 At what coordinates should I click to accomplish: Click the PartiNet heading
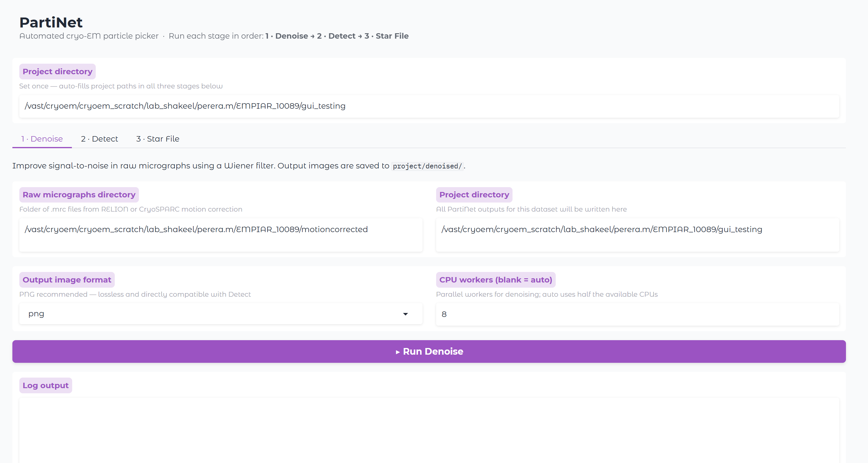click(51, 23)
